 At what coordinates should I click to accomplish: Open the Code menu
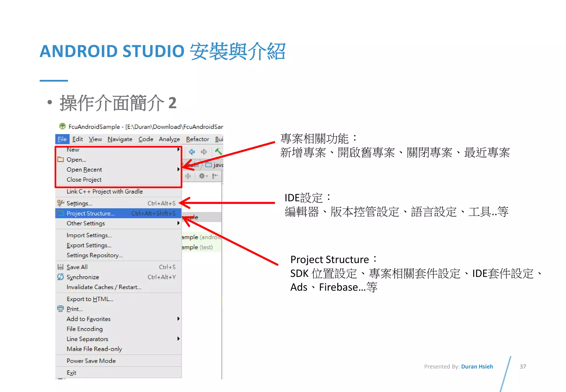pyautogui.click(x=146, y=139)
